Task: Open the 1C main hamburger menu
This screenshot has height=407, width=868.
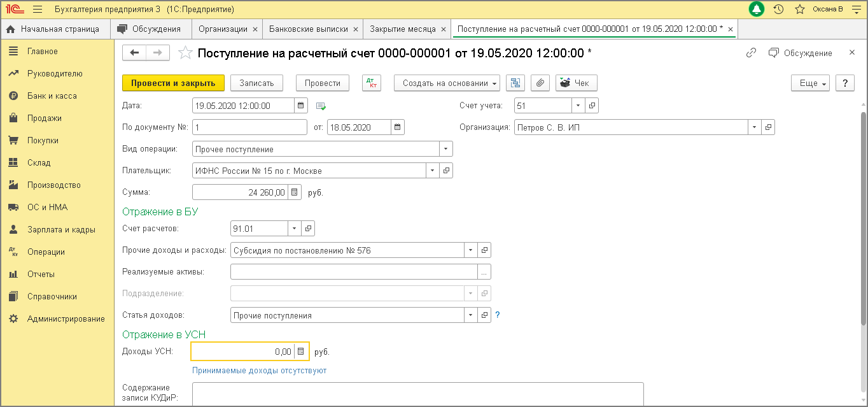Action: pos(37,10)
